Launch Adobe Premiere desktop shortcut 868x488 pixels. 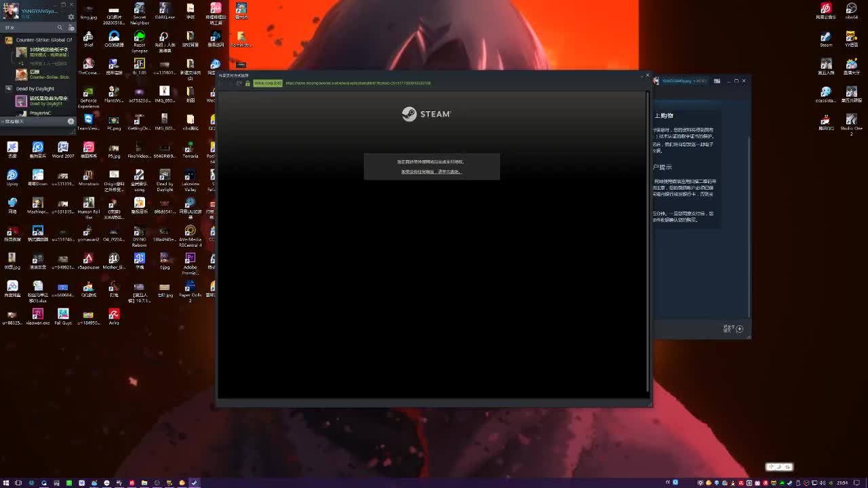pyautogui.click(x=190, y=261)
